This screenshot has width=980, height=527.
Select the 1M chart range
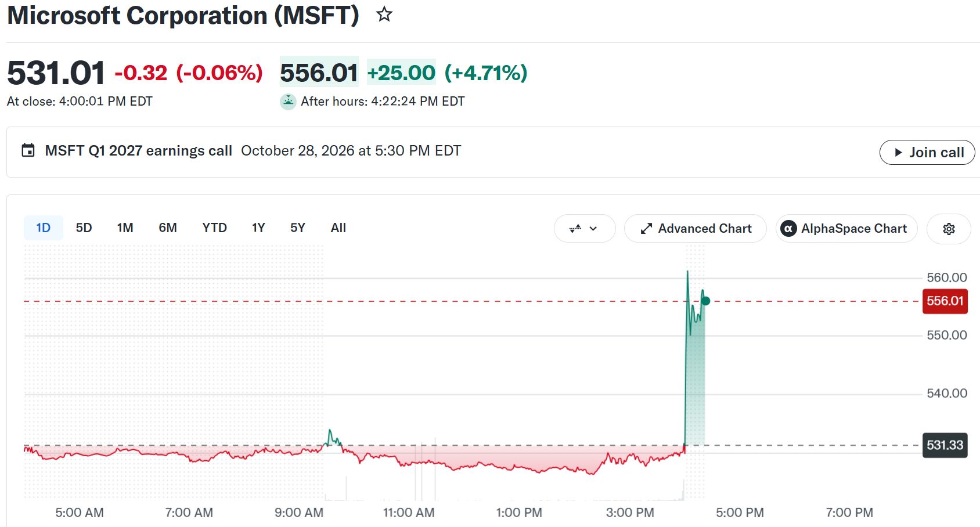click(x=125, y=228)
